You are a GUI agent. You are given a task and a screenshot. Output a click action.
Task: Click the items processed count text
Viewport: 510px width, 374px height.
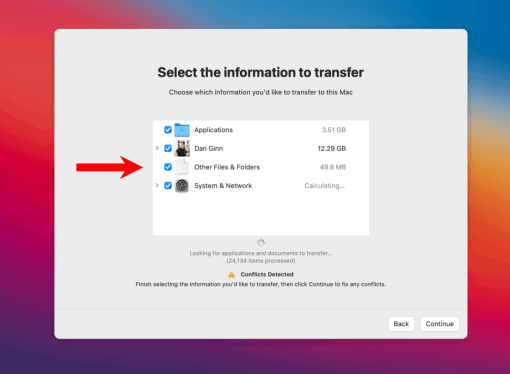click(261, 261)
